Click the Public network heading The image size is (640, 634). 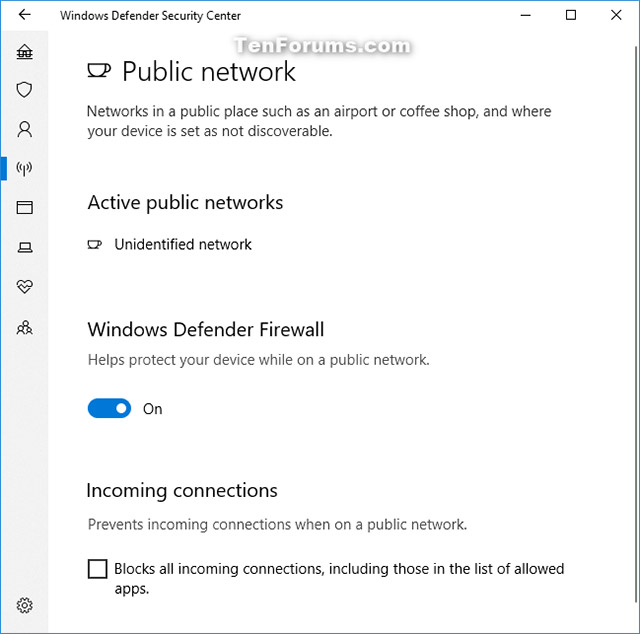pos(209,71)
